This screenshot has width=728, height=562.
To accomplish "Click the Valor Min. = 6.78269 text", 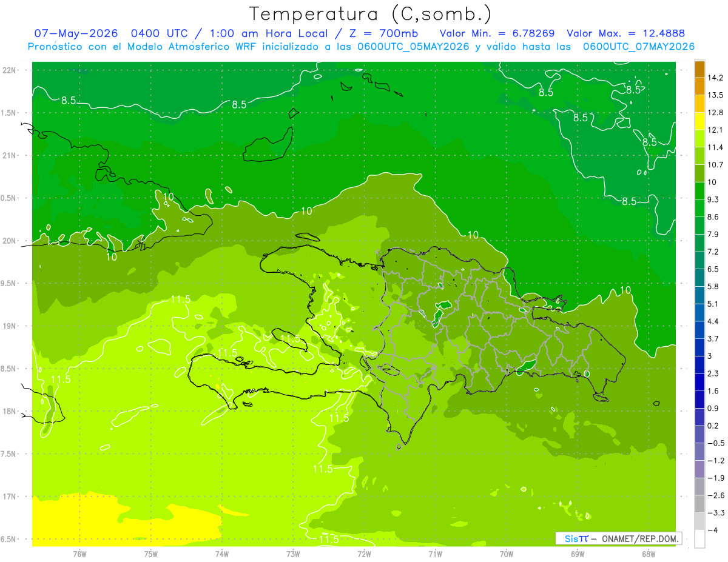I will (x=497, y=33).
